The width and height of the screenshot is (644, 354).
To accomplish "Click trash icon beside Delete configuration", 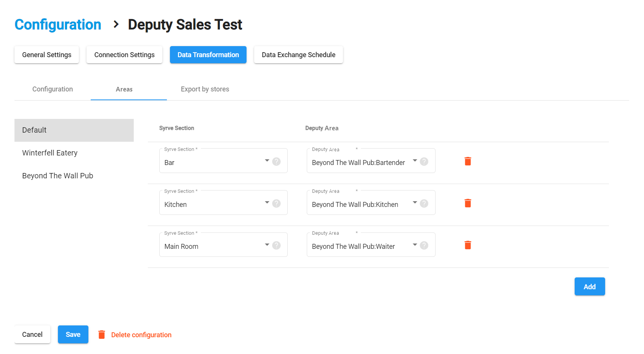I will click(x=102, y=335).
